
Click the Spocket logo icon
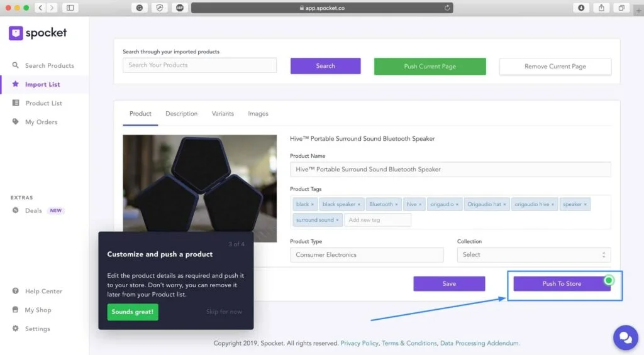pos(16,33)
